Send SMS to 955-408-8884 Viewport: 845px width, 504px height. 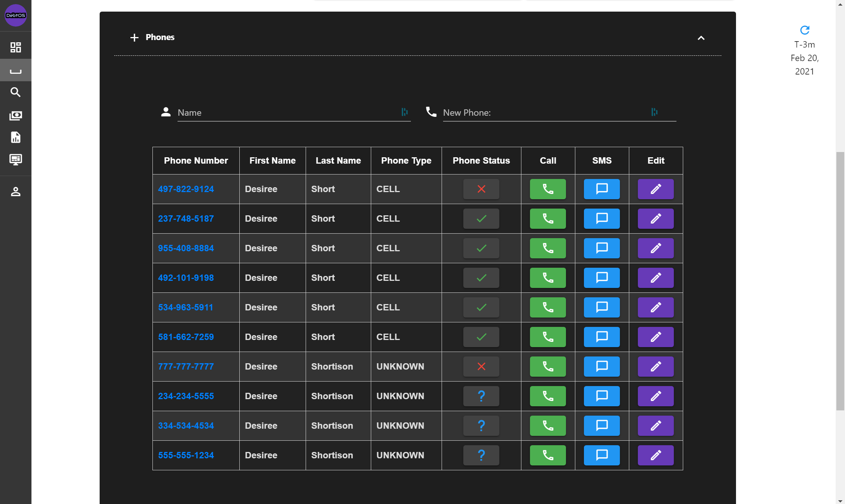tap(602, 248)
